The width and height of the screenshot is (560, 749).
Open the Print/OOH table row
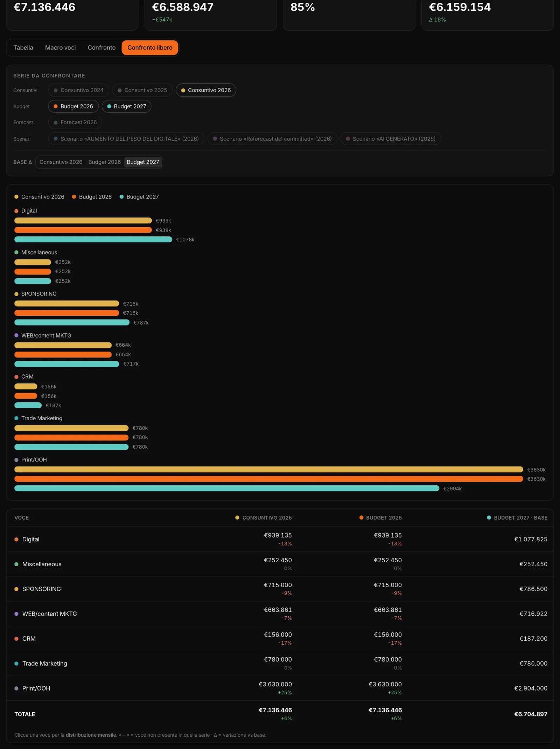(280, 688)
